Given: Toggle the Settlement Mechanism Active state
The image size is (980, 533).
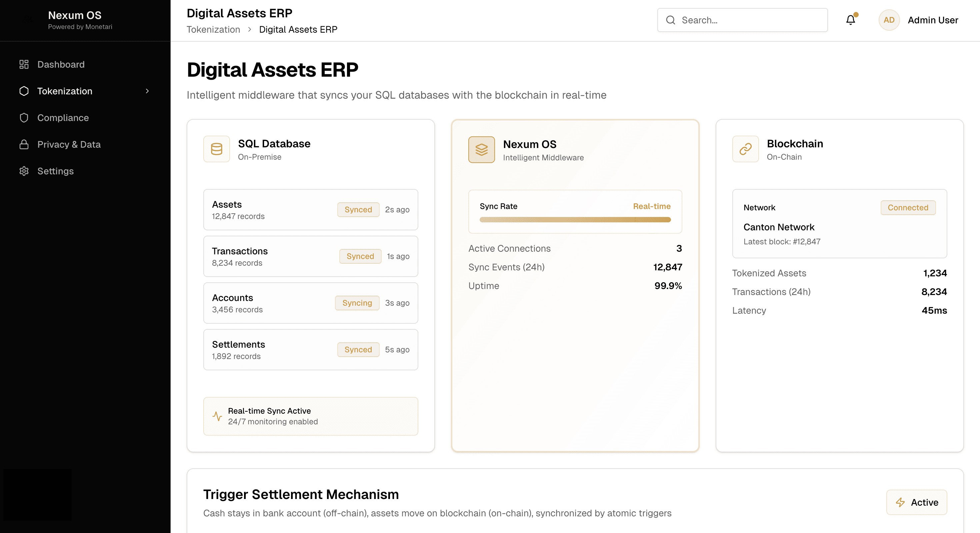Looking at the screenshot, I should 916,502.
